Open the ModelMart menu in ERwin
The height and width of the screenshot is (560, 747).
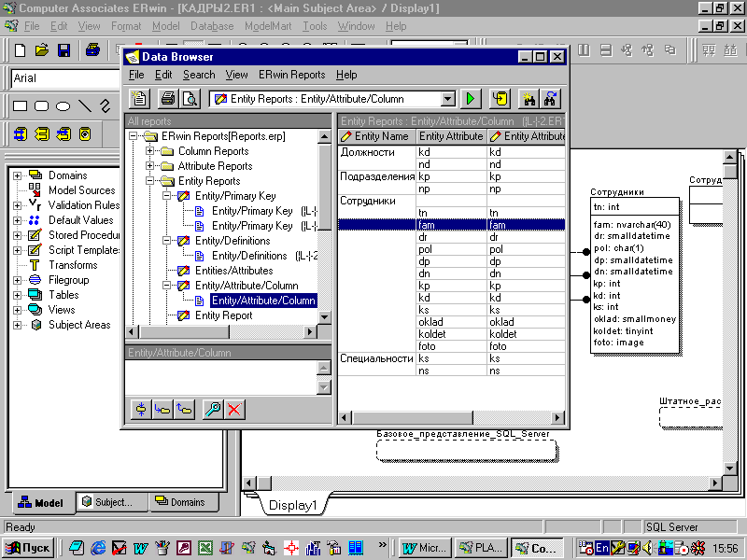tap(268, 26)
